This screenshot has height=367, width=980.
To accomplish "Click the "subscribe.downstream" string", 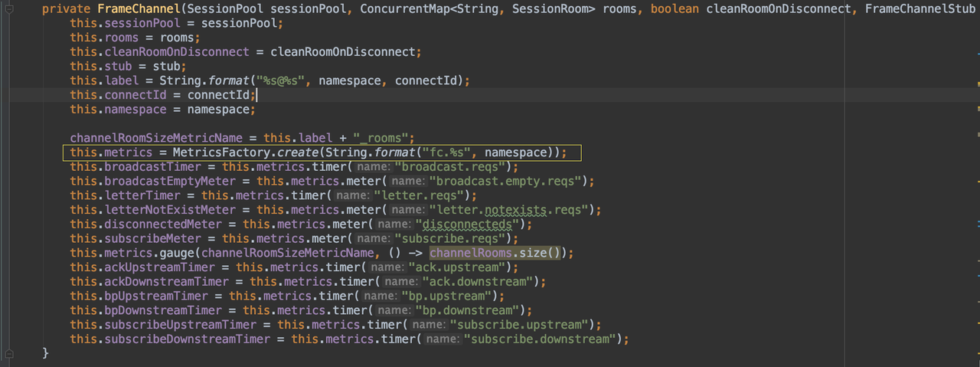I will point(541,339).
